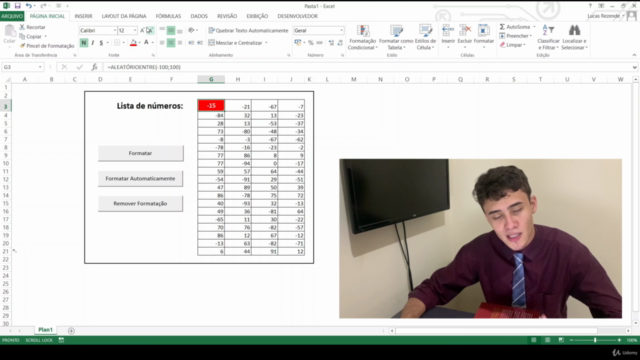Click the AutoSoma sigma button
Viewport: 640px width, 360px height.
pos(515,27)
